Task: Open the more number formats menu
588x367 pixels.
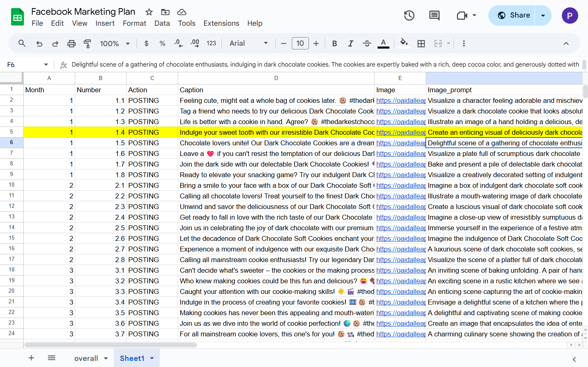Action: click(211, 43)
